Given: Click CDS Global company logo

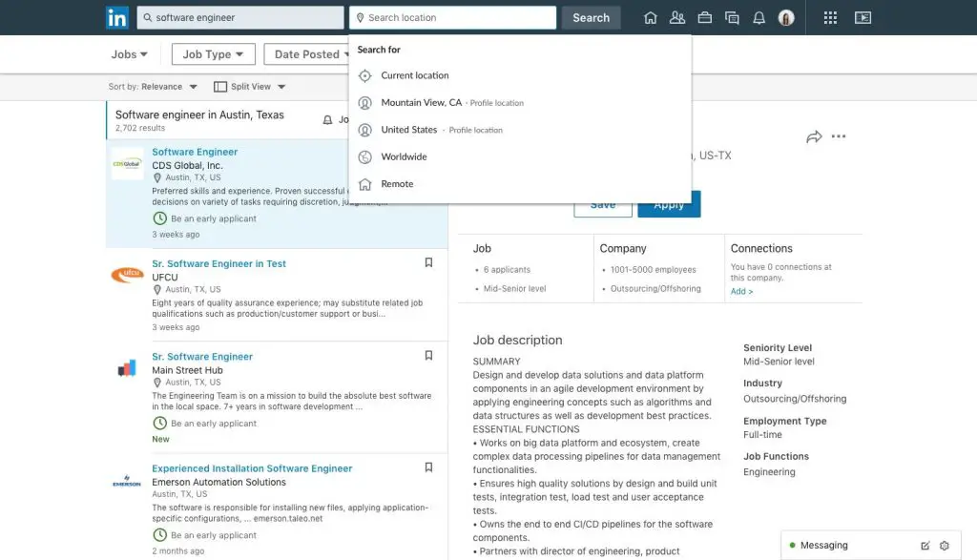Looking at the screenshot, I should [127, 164].
